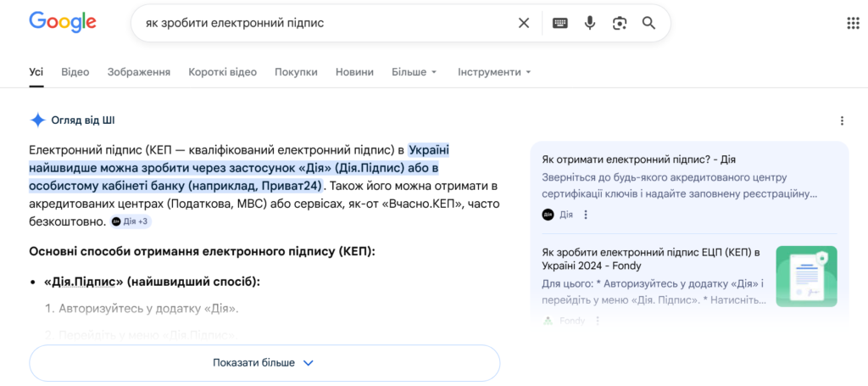Click the 'Огляд від ШІ' heading
The image size is (868, 386).
(x=83, y=120)
